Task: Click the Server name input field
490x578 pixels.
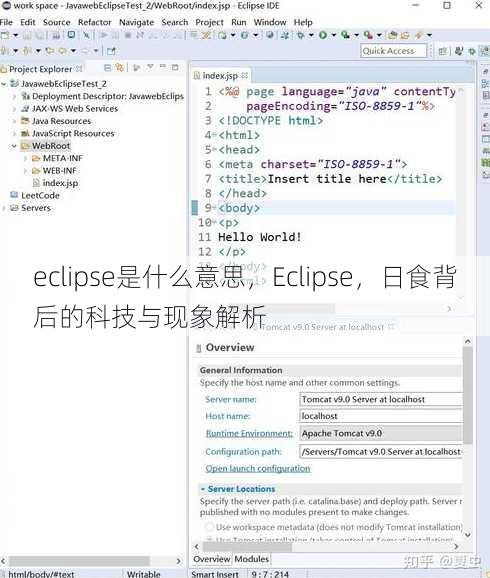Action: (381, 399)
